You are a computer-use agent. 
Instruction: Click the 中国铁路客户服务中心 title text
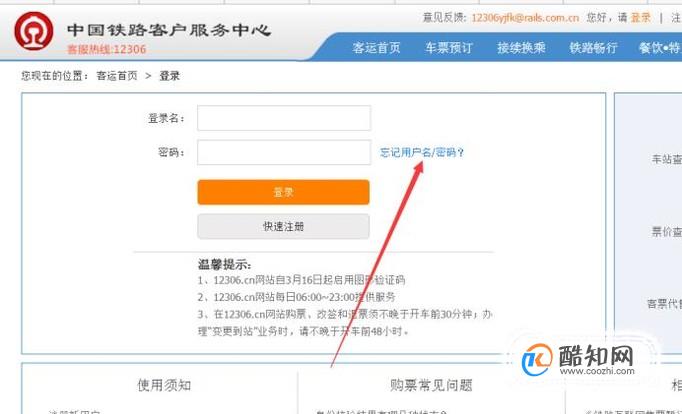coord(169,30)
